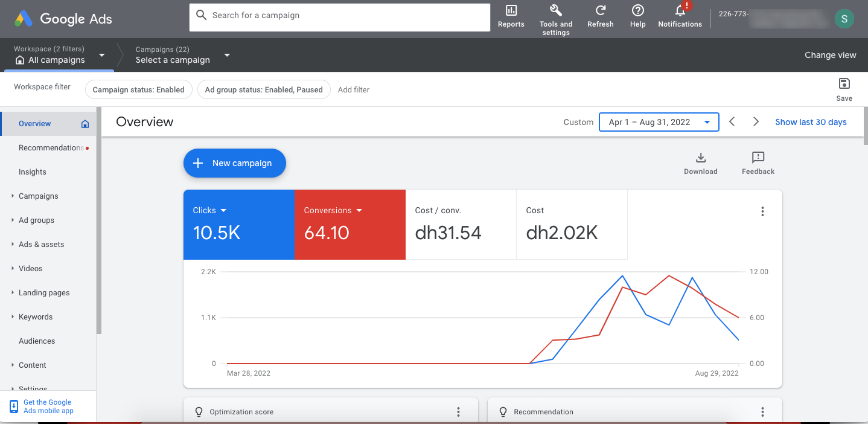
Task: Click the Show last 30 days link
Action: pos(811,122)
